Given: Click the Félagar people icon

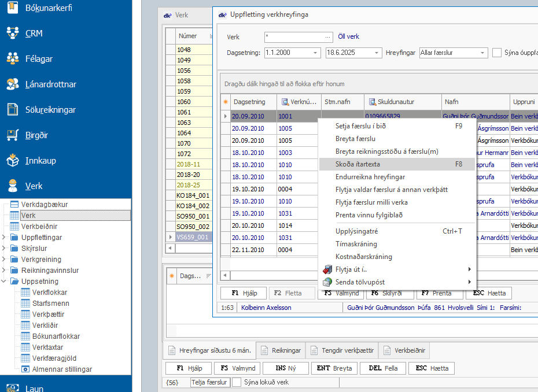Looking at the screenshot, I should click(x=13, y=58).
